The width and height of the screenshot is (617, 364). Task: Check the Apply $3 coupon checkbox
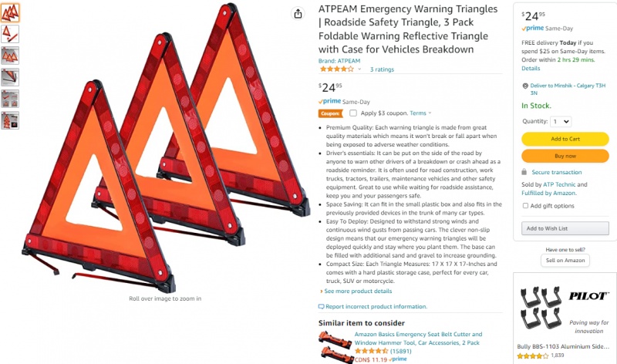(x=353, y=113)
